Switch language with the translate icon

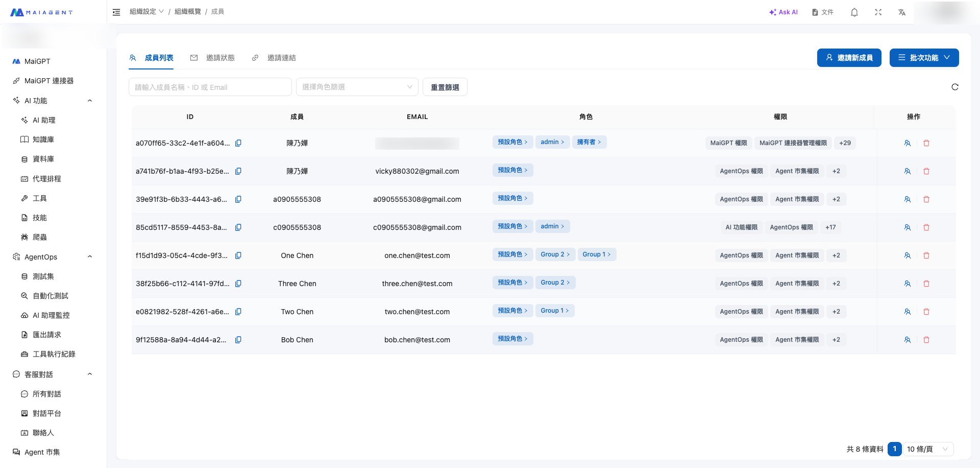click(x=902, y=12)
